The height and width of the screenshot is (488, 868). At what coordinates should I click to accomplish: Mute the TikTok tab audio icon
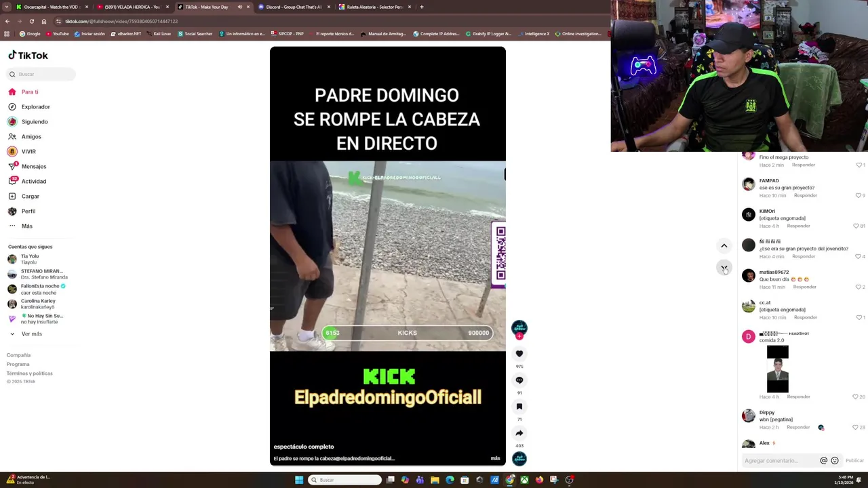pyautogui.click(x=239, y=7)
